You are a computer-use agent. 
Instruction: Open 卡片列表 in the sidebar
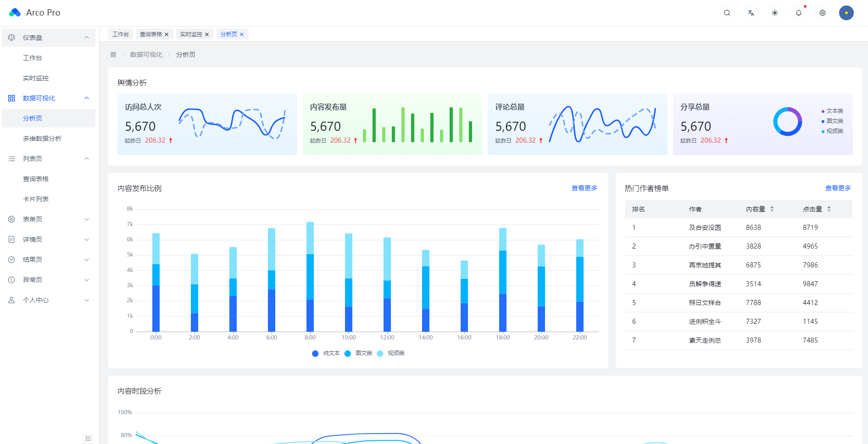point(49,199)
